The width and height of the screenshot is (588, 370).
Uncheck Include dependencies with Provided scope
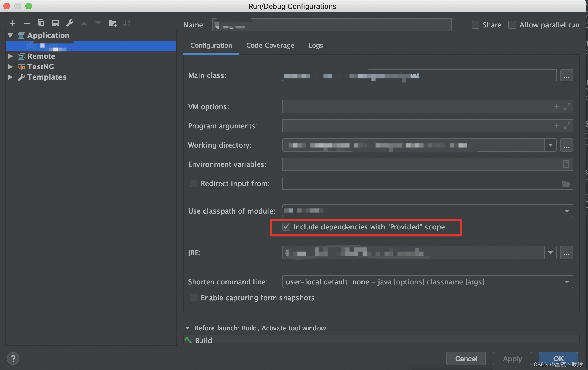pos(286,227)
